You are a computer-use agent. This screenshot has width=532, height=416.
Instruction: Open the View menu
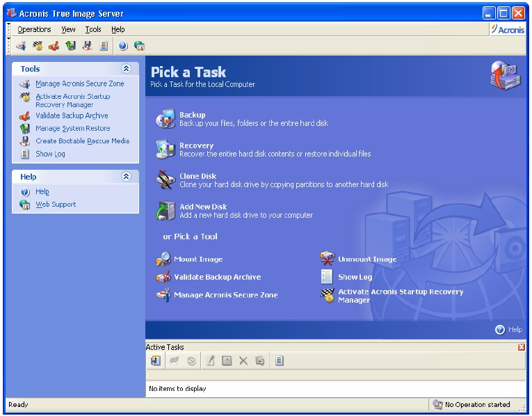click(x=68, y=29)
